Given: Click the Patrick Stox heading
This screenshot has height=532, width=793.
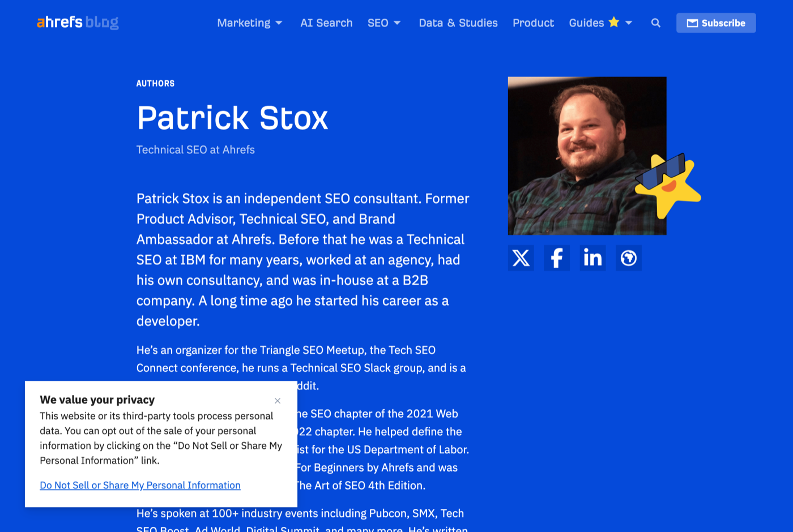Looking at the screenshot, I should [x=232, y=118].
